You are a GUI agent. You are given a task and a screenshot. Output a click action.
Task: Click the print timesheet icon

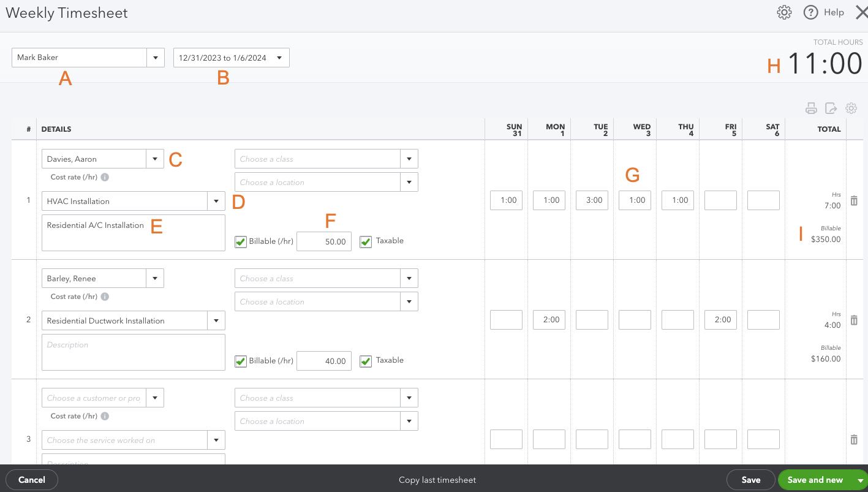pos(811,108)
